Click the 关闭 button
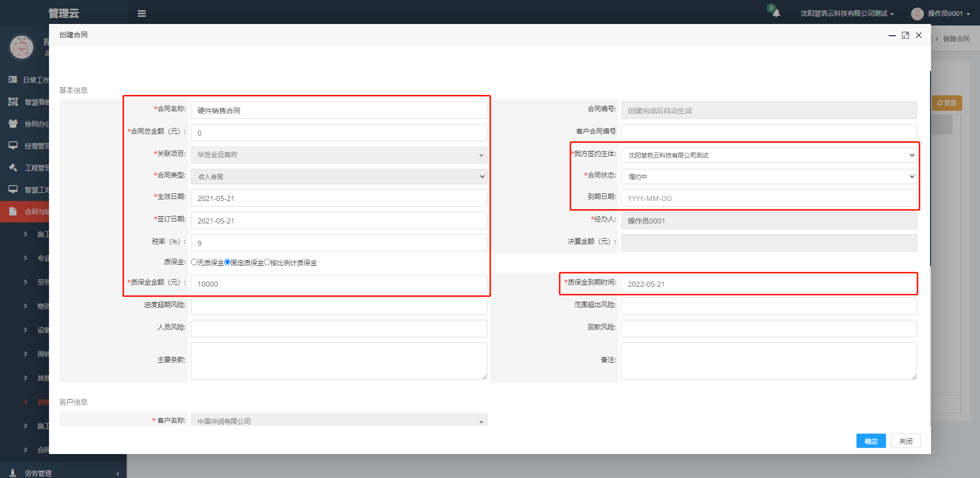The width and height of the screenshot is (980, 478). point(905,441)
